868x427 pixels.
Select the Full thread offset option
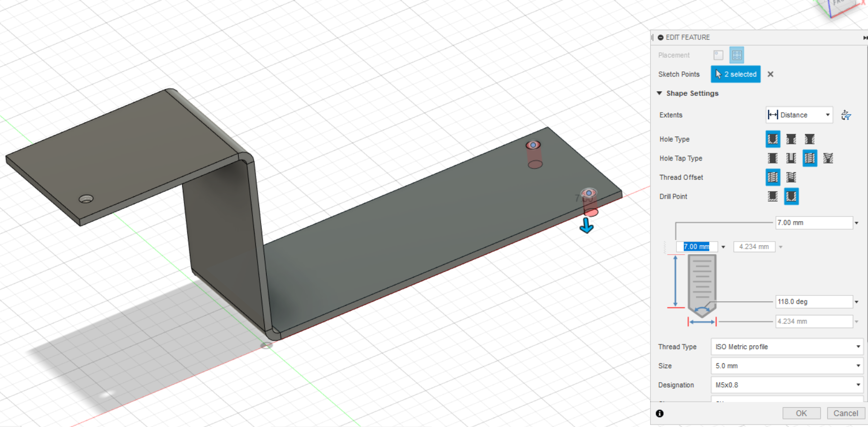pos(773,177)
